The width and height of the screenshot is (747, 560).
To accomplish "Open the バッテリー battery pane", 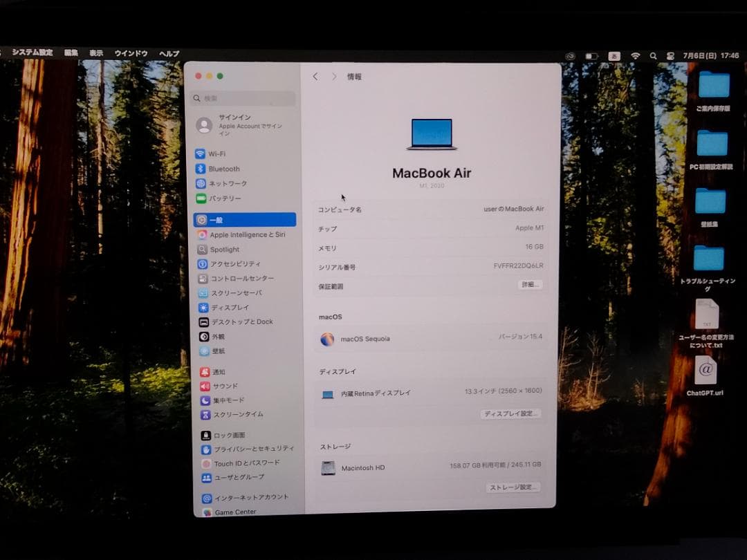I will (x=218, y=198).
